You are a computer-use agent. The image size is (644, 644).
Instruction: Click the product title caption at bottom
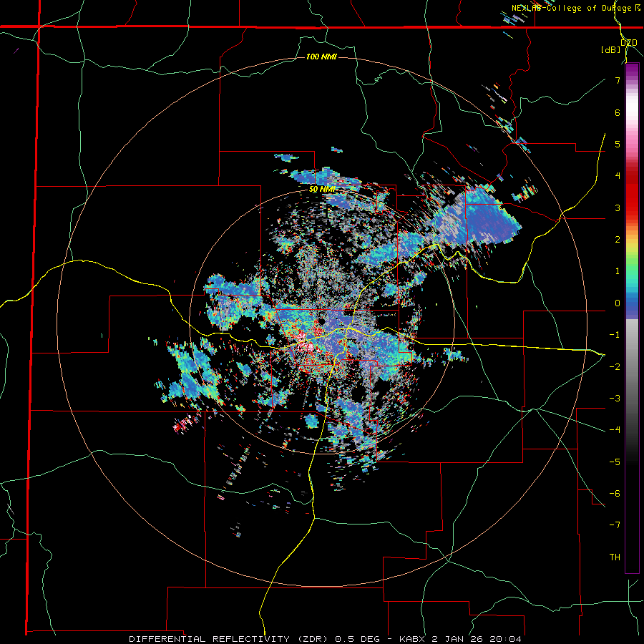coord(326,639)
